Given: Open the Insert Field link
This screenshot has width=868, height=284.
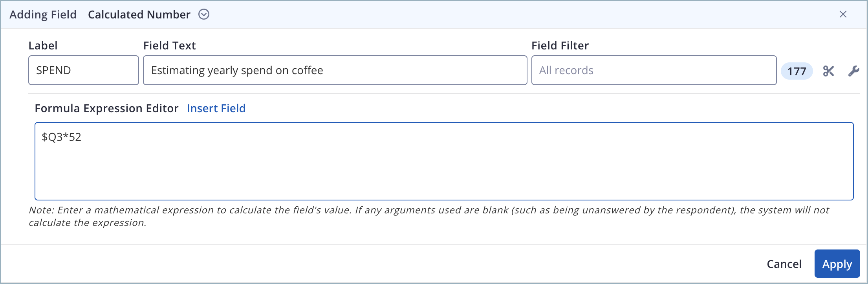Looking at the screenshot, I should tap(216, 108).
